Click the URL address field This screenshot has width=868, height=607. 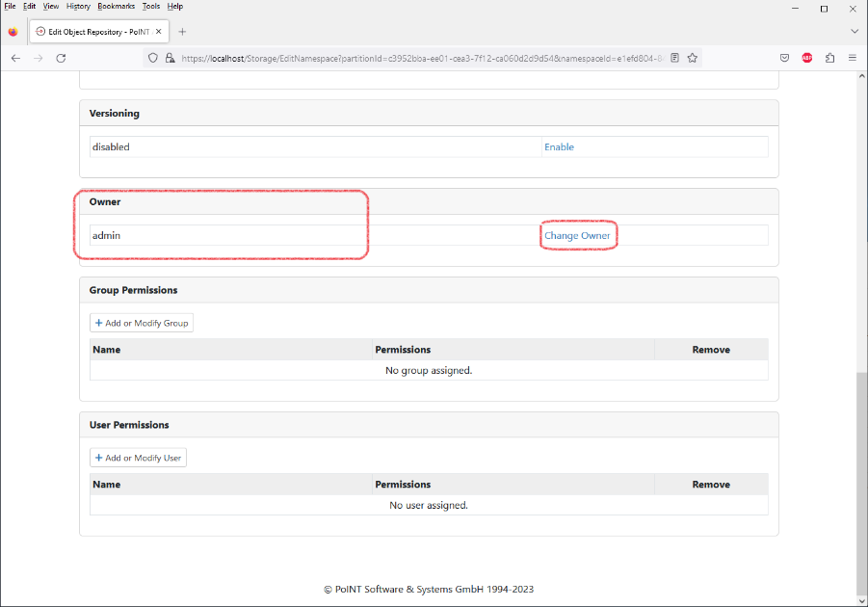tap(421, 58)
